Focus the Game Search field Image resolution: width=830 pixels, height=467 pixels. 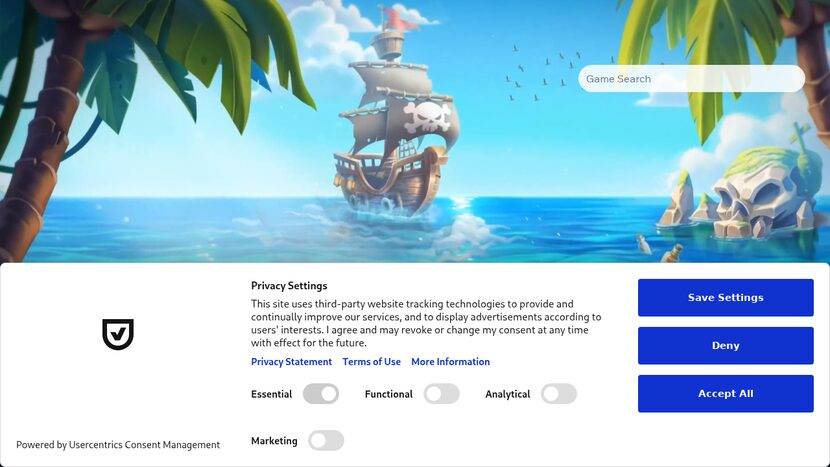click(691, 79)
